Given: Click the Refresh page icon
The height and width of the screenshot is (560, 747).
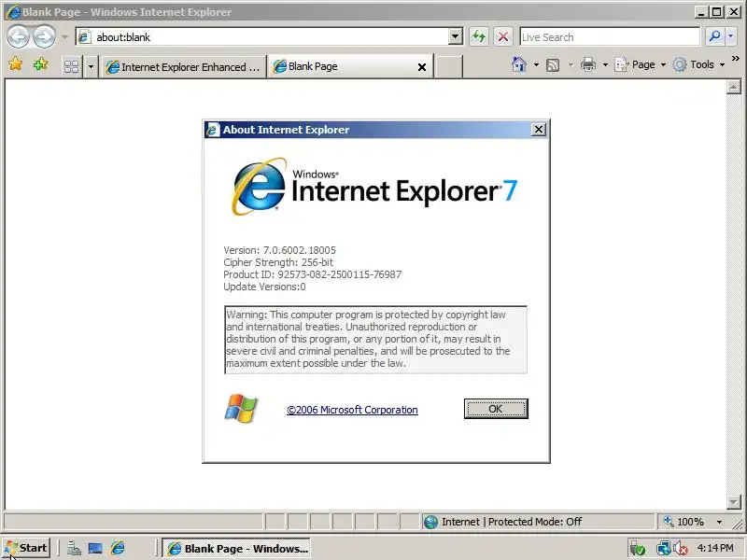Looking at the screenshot, I should click(x=479, y=36).
